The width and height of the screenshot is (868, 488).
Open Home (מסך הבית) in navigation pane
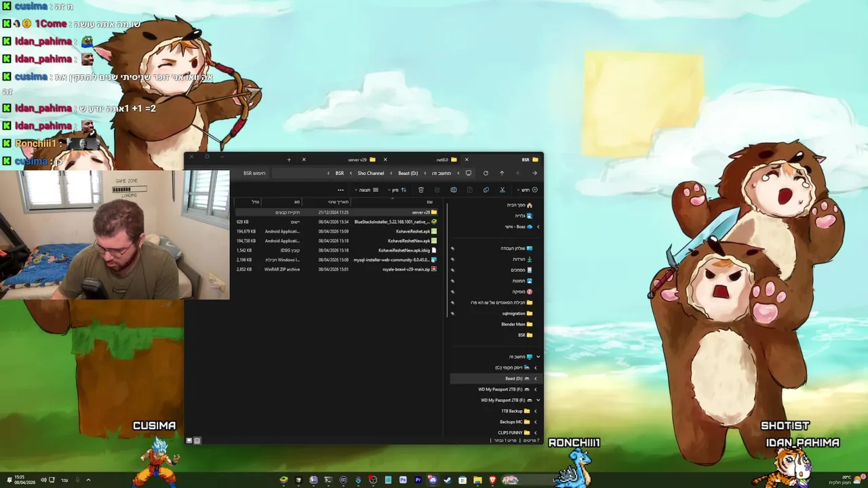click(520, 205)
